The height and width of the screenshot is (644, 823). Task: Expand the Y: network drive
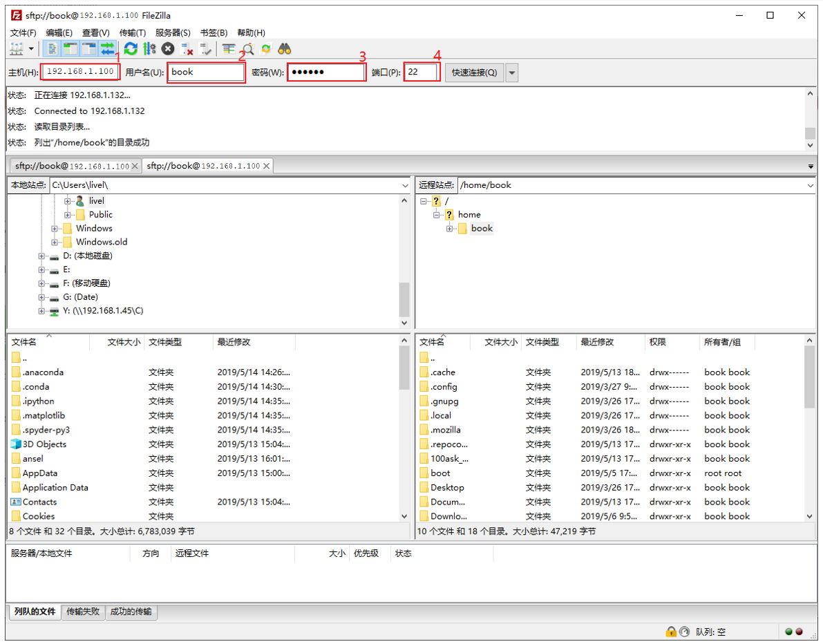point(41,311)
